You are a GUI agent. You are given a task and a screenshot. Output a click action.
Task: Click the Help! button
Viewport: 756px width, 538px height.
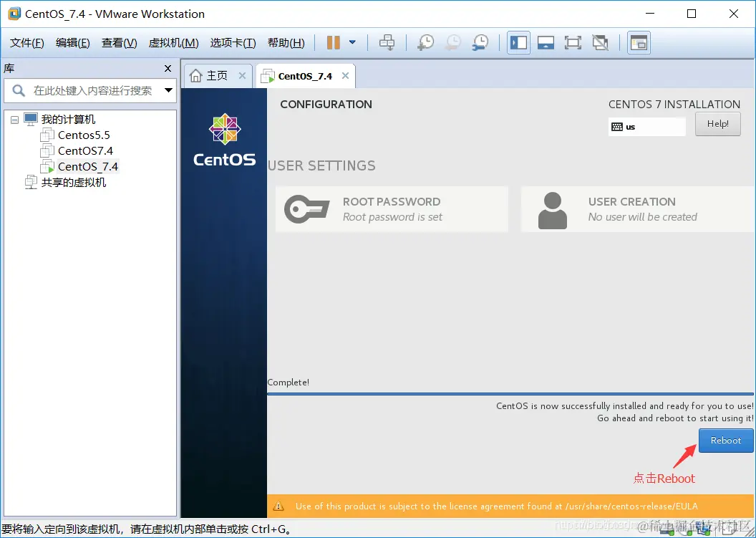(717, 124)
